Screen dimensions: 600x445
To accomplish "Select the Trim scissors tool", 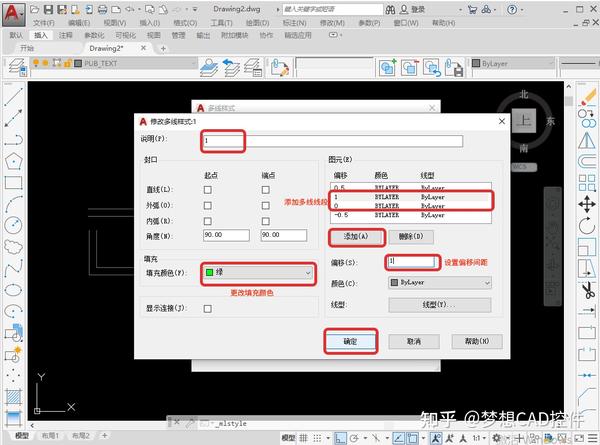I will [x=588, y=290].
